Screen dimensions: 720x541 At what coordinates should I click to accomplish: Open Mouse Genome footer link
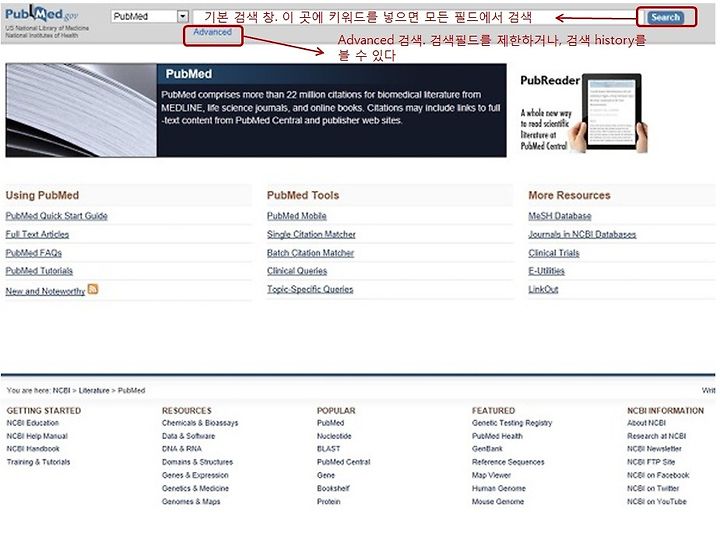498,502
